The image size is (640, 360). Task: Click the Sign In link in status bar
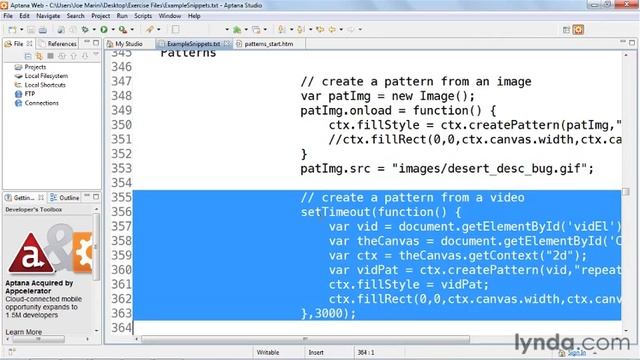coord(576,352)
